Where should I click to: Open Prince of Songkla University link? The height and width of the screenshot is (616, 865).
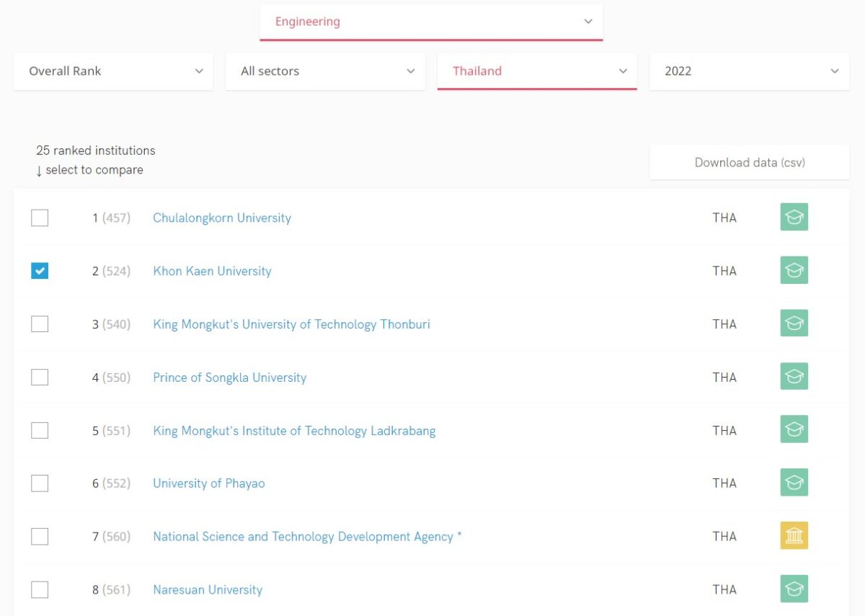[x=229, y=378]
